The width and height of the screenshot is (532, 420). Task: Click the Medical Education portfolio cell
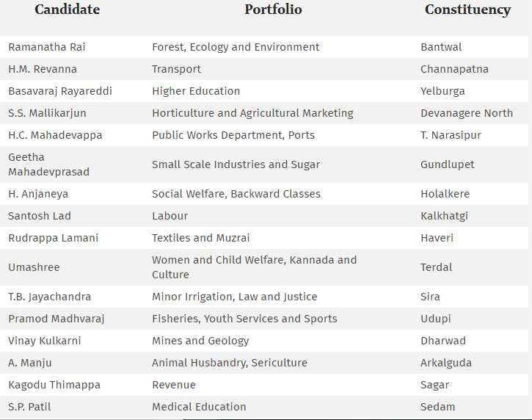pyautogui.click(x=199, y=407)
